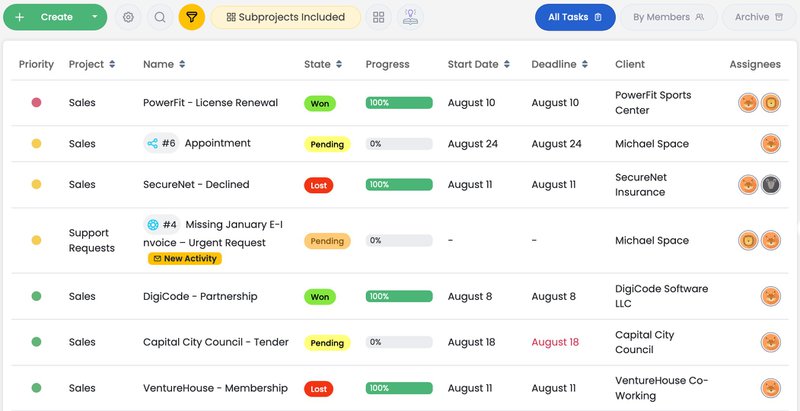Sort by the State column arrows
The image size is (800, 411).
pyautogui.click(x=339, y=64)
